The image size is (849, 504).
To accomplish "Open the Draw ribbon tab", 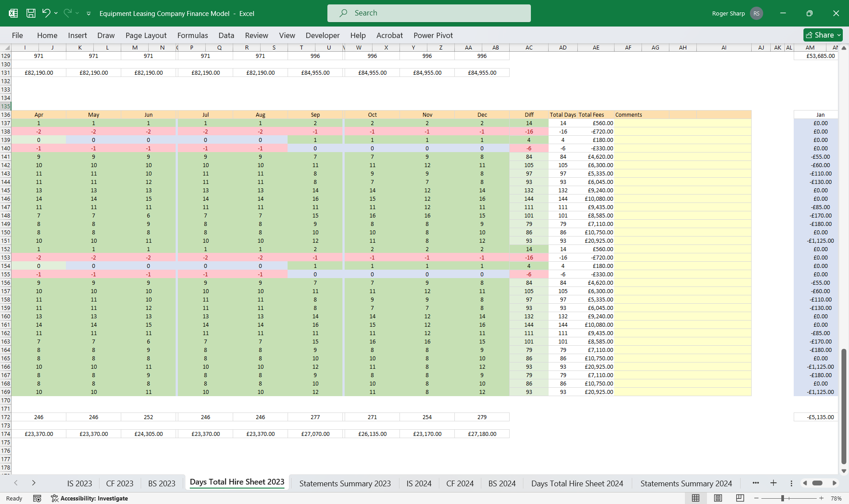I will tap(106, 35).
